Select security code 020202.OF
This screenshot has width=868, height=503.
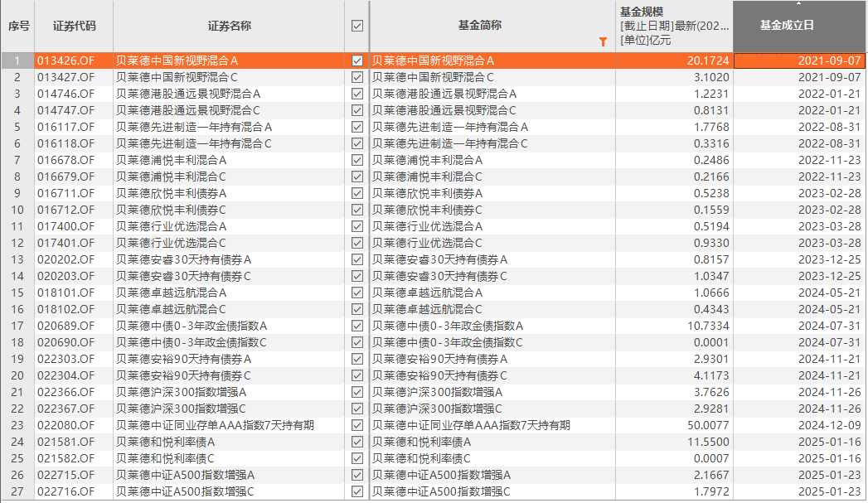point(65,259)
